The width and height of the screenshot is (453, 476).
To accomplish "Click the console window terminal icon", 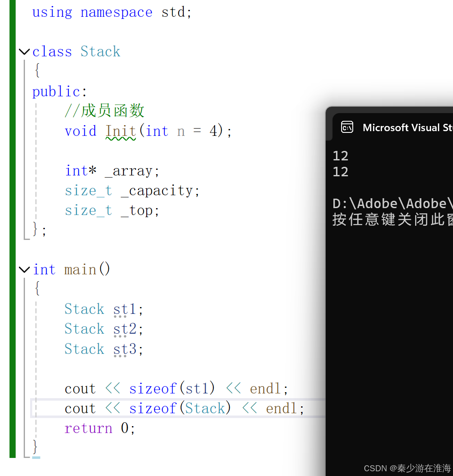I will coord(347,127).
